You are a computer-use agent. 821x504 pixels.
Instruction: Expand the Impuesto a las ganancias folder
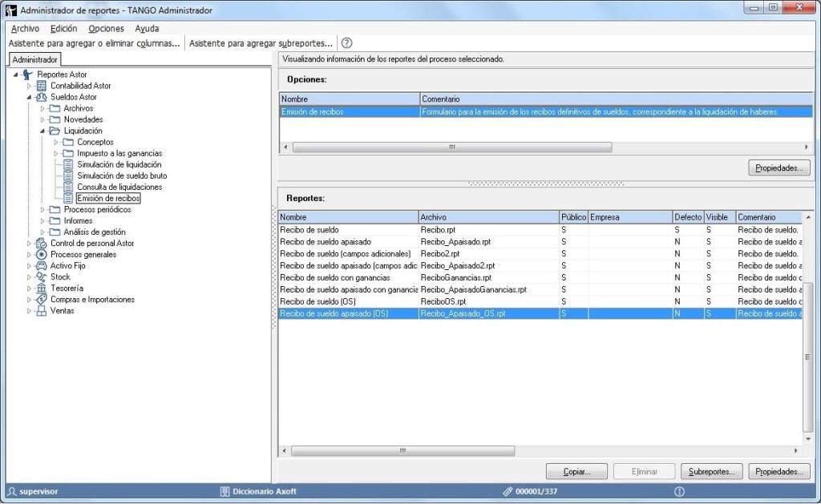pyautogui.click(x=56, y=153)
